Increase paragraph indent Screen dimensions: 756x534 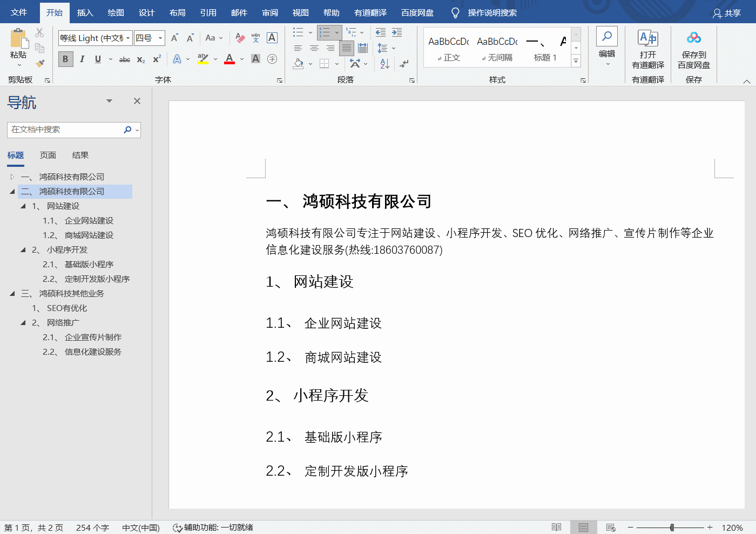coord(397,32)
